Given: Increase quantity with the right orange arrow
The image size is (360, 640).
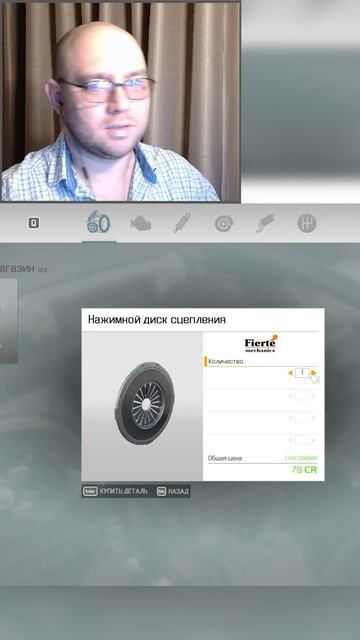Looking at the screenshot, I should pyautogui.click(x=313, y=373).
